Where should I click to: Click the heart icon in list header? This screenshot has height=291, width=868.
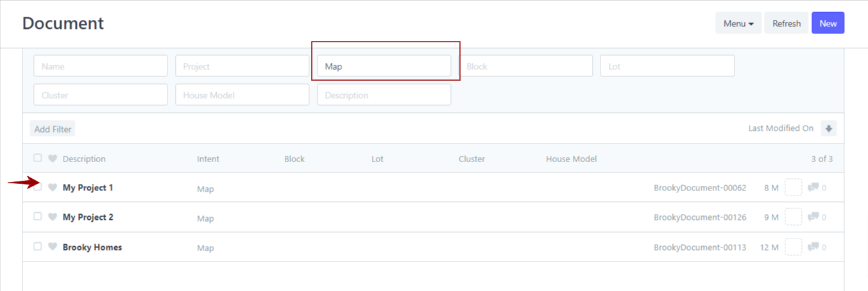pos(53,159)
